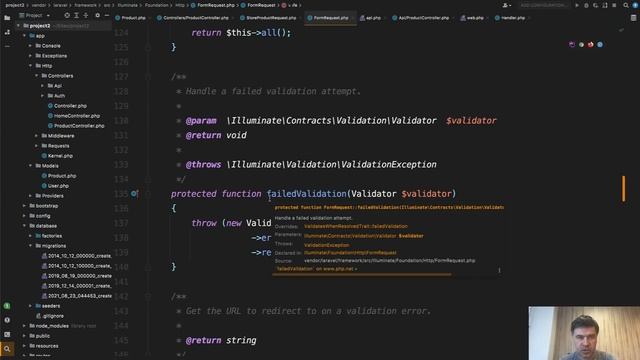Viewport: 640px width, 360px height.
Task: Click the orange search icon in left sidebar
Action: [x=7, y=349]
